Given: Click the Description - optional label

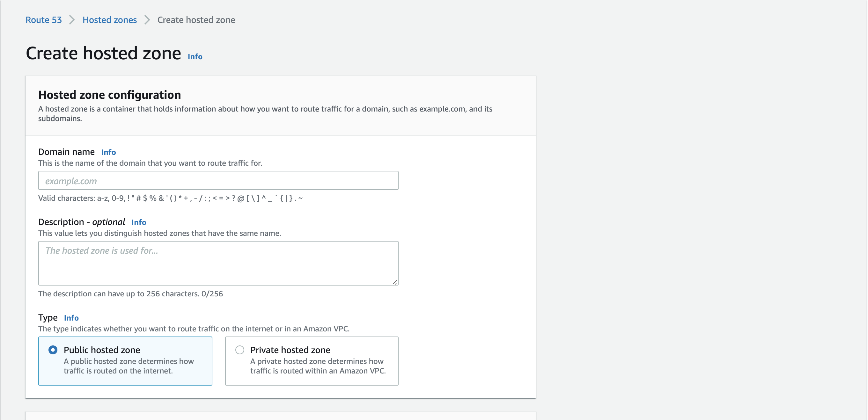Looking at the screenshot, I should pos(81,222).
